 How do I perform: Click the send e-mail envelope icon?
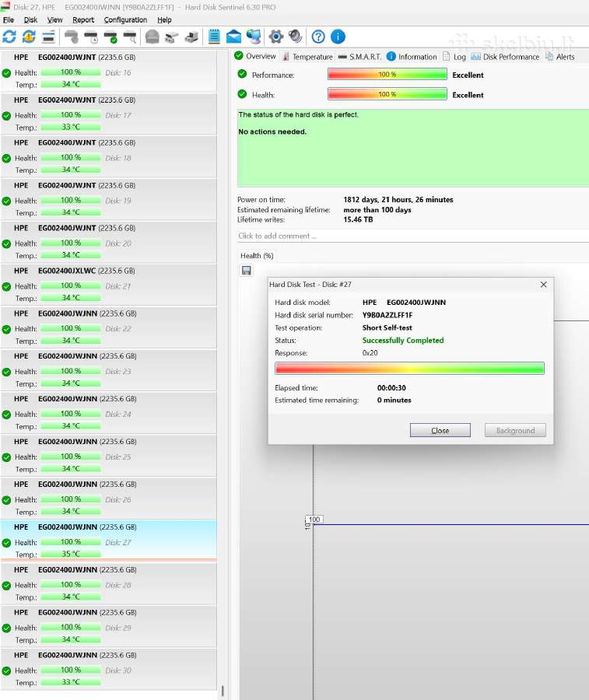pos(233,37)
